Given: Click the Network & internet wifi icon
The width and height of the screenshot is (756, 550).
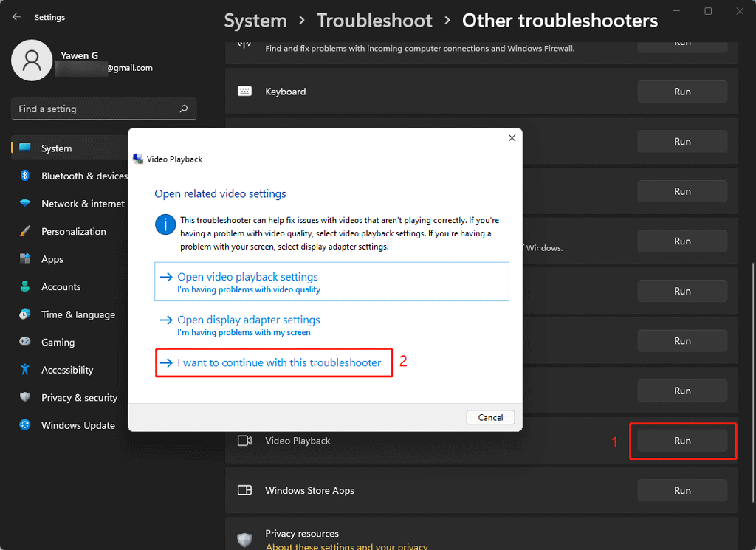Looking at the screenshot, I should [25, 204].
